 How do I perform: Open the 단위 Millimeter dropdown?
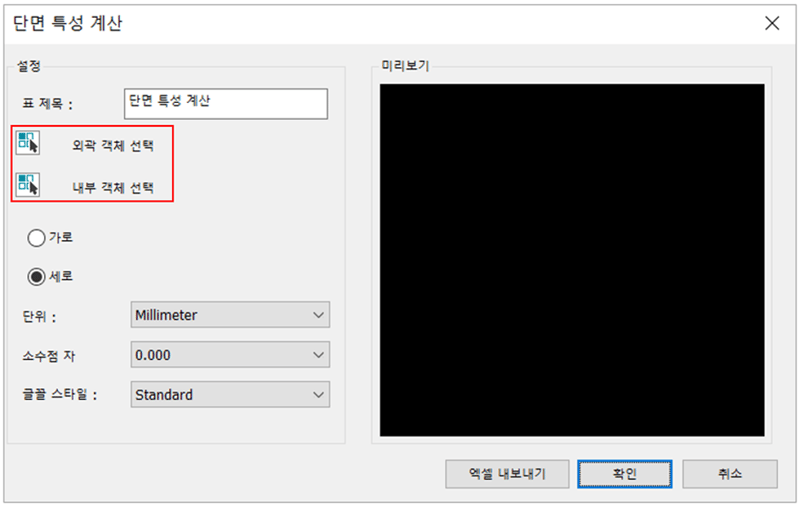click(x=230, y=315)
